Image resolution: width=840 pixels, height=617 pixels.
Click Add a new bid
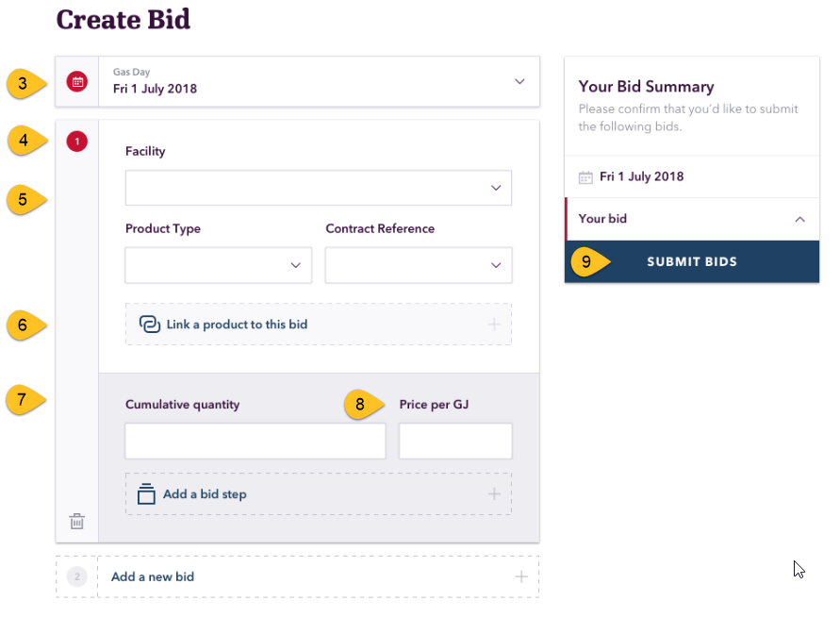153,576
